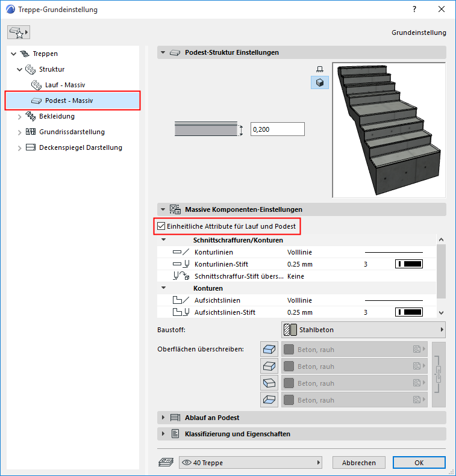Select Lauf - Massiv page
This screenshot has height=476, width=456.
[x=65, y=85]
